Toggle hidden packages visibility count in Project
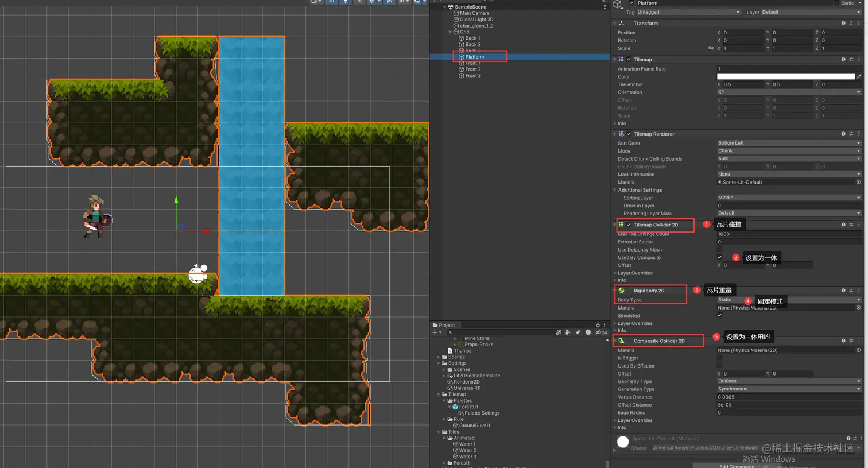The width and height of the screenshot is (868, 468). pos(601,332)
